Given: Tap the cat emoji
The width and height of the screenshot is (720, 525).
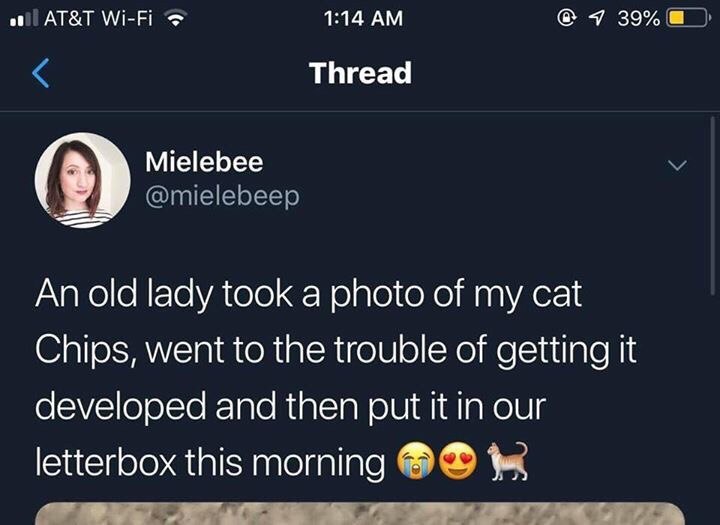Looking at the screenshot, I should click(x=507, y=461).
